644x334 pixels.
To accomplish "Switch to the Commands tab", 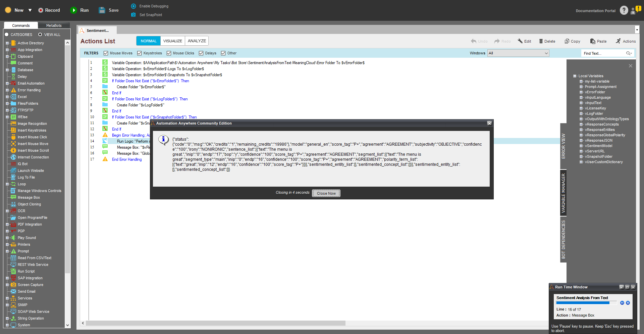I will coord(21,26).
